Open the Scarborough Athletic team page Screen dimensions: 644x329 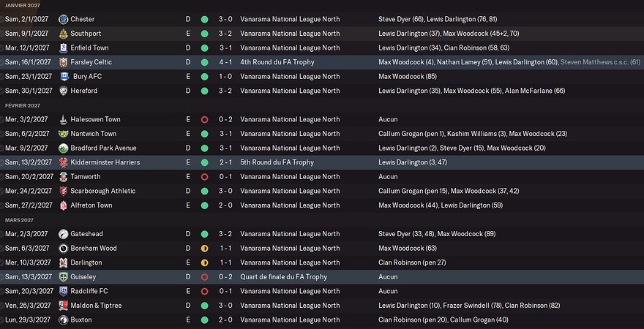tap(102, 191)
